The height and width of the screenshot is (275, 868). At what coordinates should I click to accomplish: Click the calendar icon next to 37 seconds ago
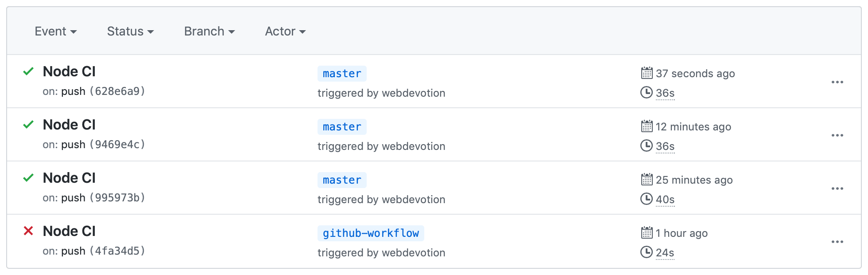point(647,74)
